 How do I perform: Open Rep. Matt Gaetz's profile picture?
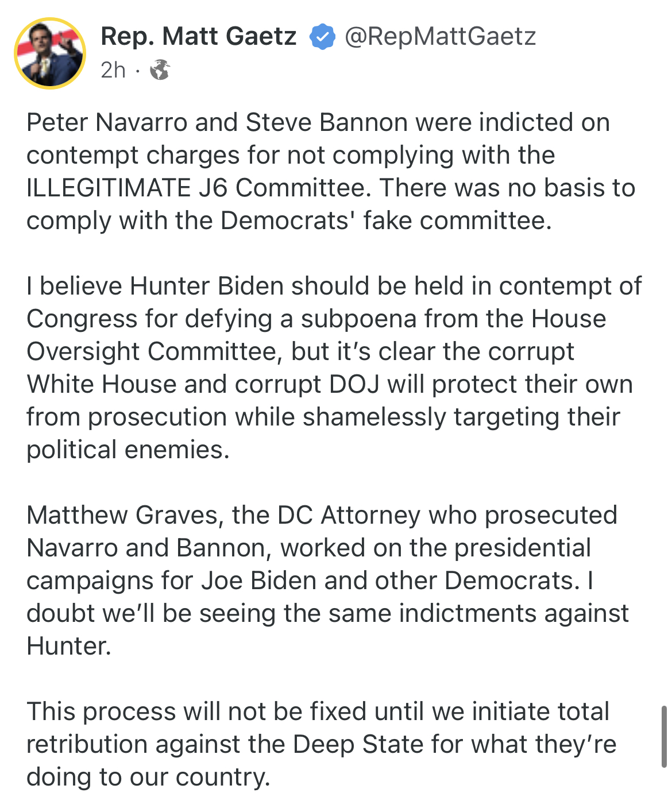(50, 53)
